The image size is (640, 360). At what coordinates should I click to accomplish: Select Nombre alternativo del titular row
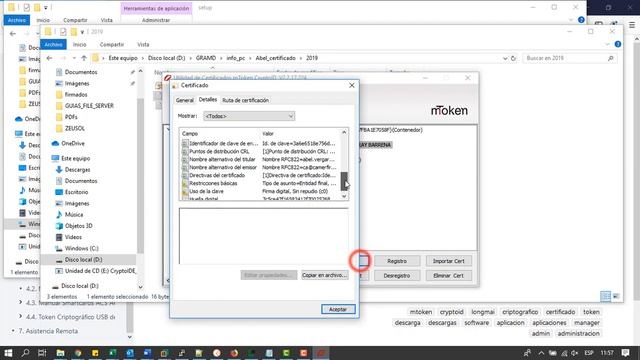point(260,159)
